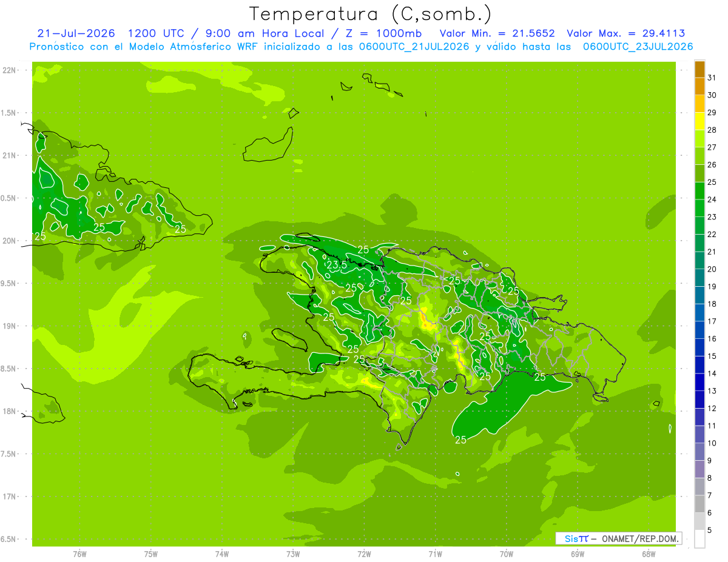
Task: Click the 76W longitude axis label
Action: [79, 554]
